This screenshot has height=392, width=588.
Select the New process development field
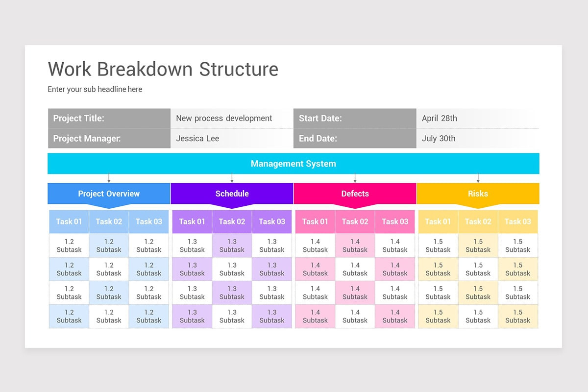tap(224, 118)
